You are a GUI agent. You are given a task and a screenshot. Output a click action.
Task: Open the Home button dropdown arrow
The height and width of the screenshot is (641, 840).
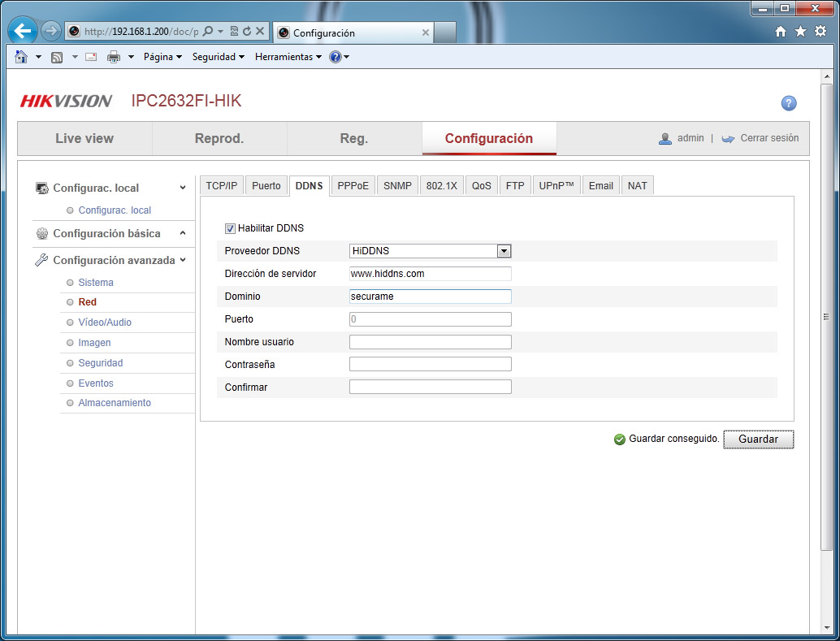point(38,57)
